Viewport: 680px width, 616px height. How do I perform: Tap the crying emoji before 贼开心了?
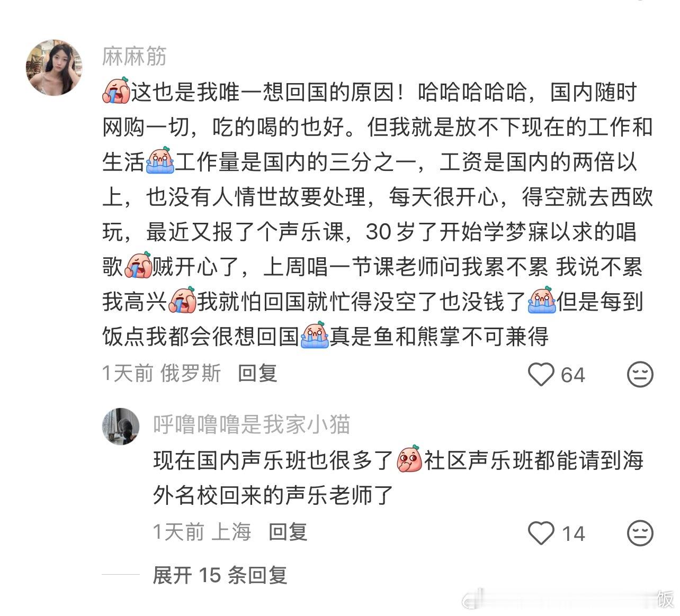(138, 266)
